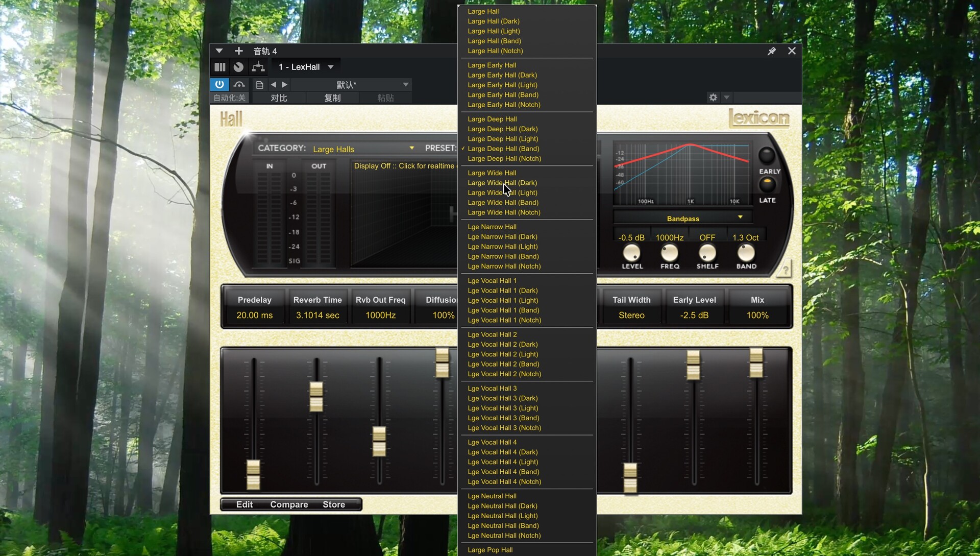Choose Lge Vocal Hall 2 (Light) preset
This screenshot has width=980, height=556.
[503, 354]
